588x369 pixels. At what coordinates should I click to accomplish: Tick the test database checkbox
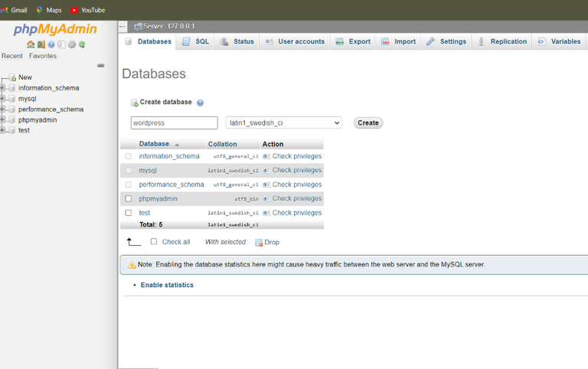pyautogui.click(x=129, y=213)
